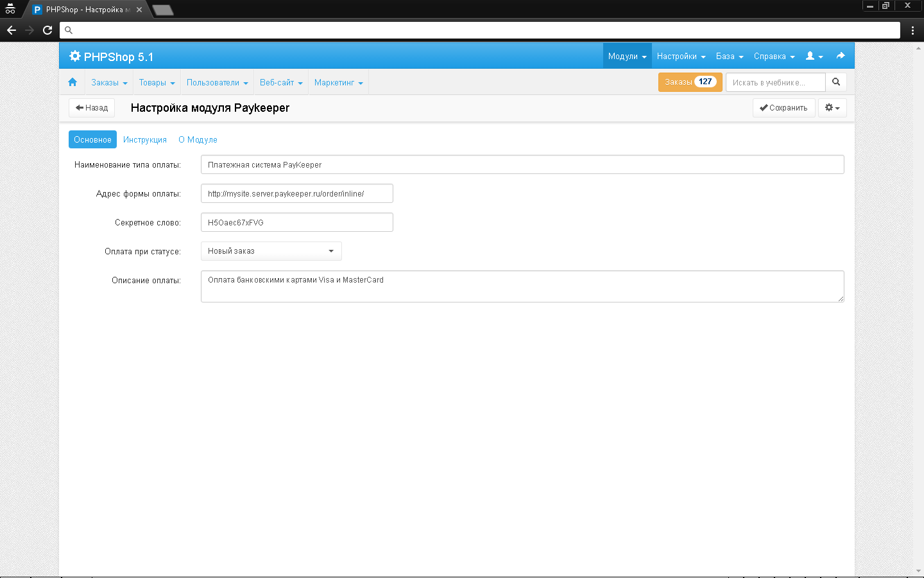
Task: Open the Настройки menu in header
Action: click(681, 57)
